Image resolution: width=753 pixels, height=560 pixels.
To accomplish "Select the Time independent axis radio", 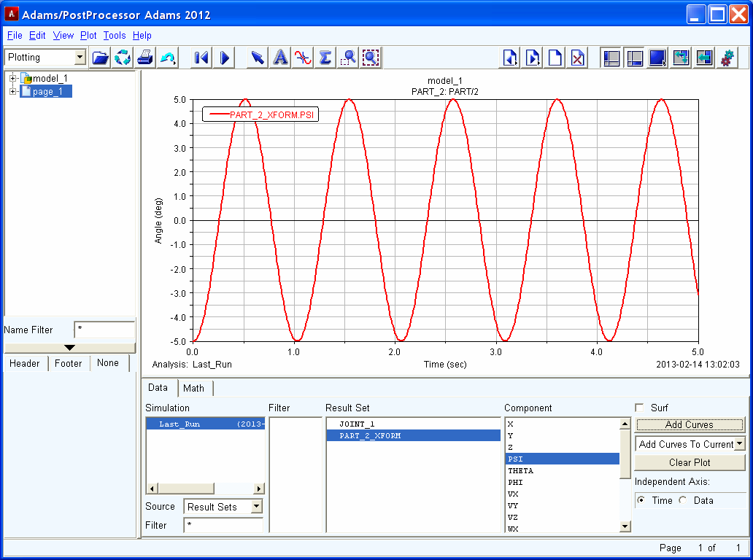I will click(641, 500).
